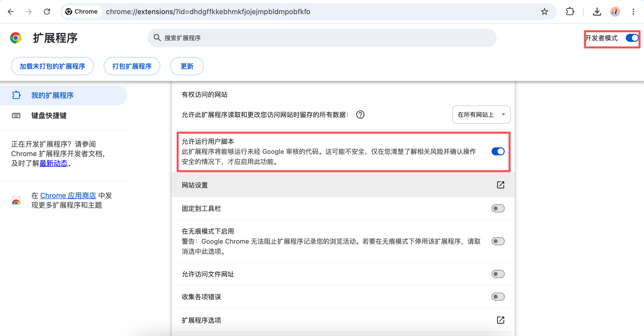Click the help question mark icon

pos(360,115)
